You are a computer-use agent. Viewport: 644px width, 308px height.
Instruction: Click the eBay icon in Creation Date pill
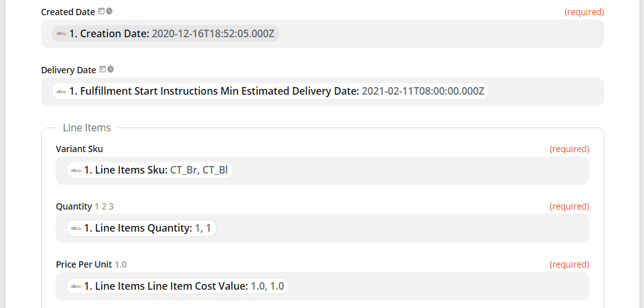(x=62, y=33)
